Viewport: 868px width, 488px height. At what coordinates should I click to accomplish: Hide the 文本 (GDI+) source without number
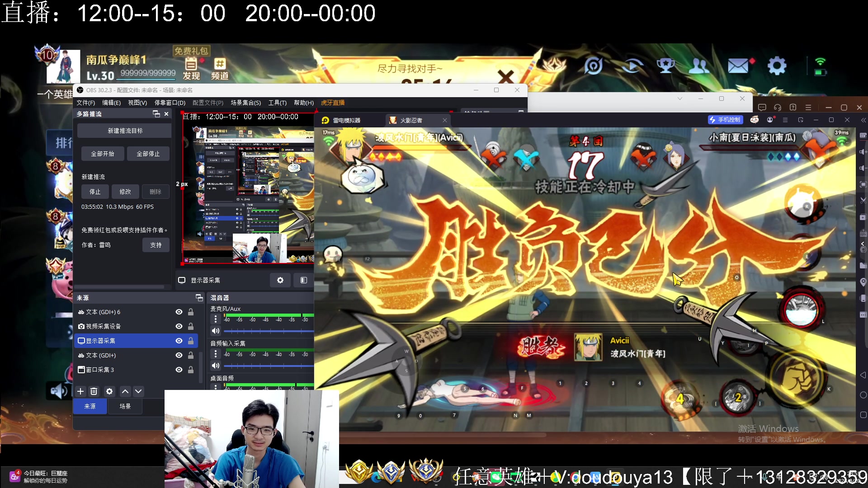179,355
